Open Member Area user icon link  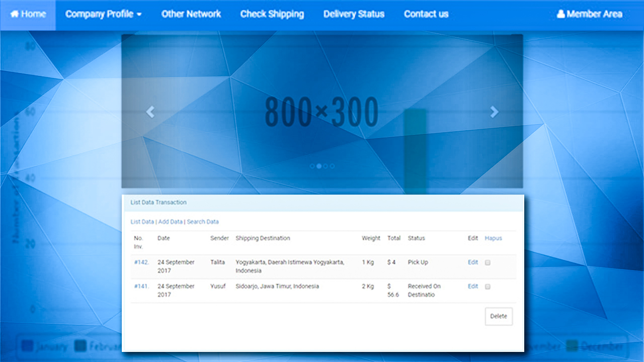pyautogui.click(x=561, y=14)
